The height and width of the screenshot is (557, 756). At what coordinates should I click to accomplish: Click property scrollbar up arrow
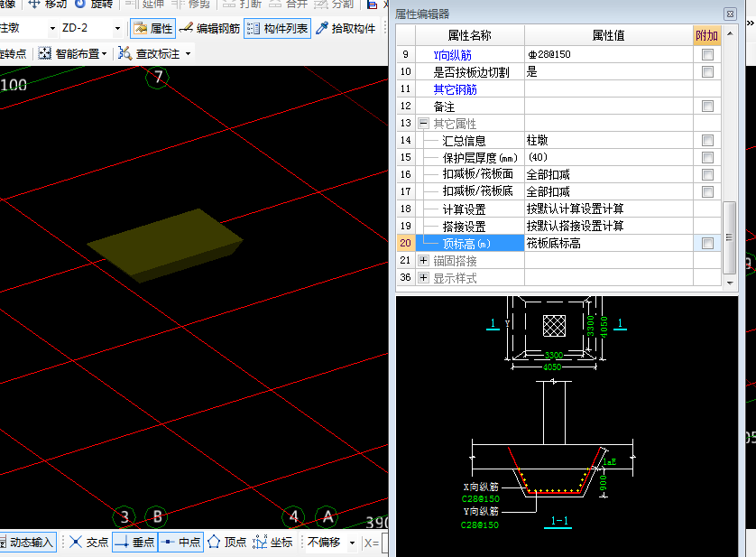730,33
